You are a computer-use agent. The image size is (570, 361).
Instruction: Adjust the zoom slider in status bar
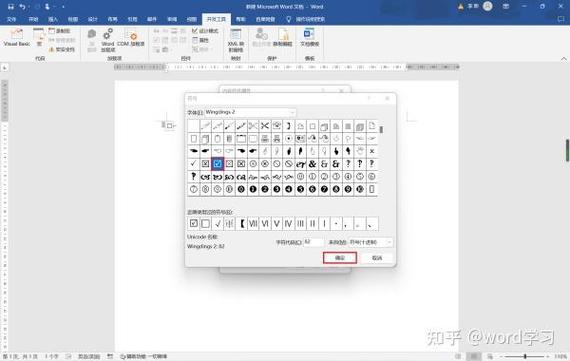(525, 357)
